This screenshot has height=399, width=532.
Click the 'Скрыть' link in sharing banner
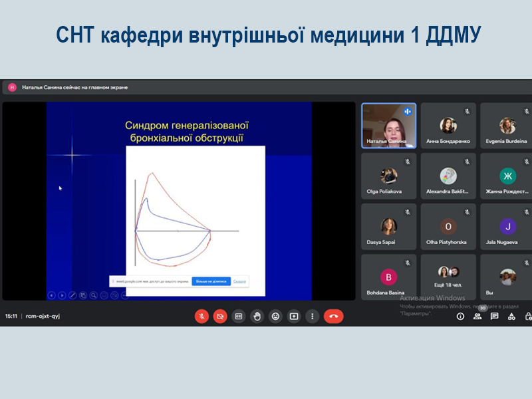pyautogui.click(x=240, y=281)
